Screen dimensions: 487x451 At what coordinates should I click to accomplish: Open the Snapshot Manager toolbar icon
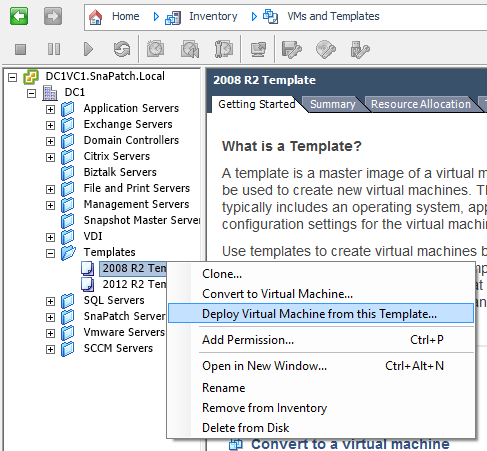click(224, 49)
